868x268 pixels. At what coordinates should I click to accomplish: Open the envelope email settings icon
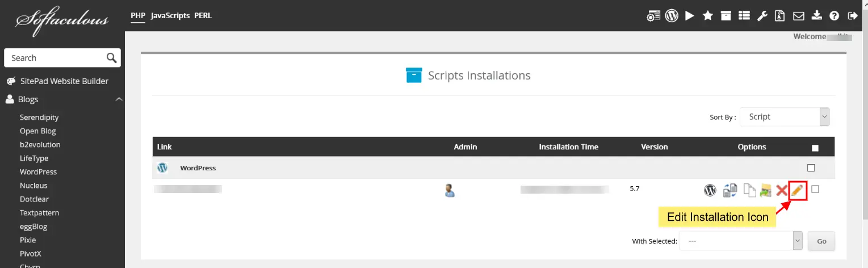[x=799, y=16]
